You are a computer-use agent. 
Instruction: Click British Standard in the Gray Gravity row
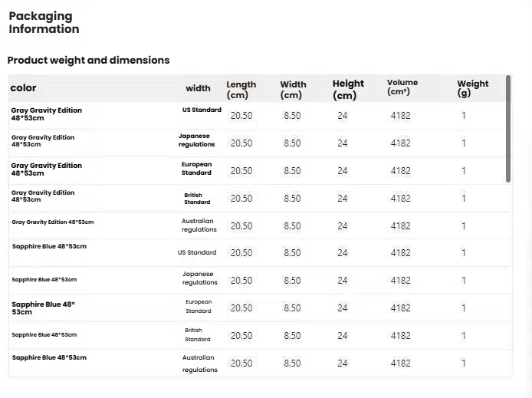(197, 199)
